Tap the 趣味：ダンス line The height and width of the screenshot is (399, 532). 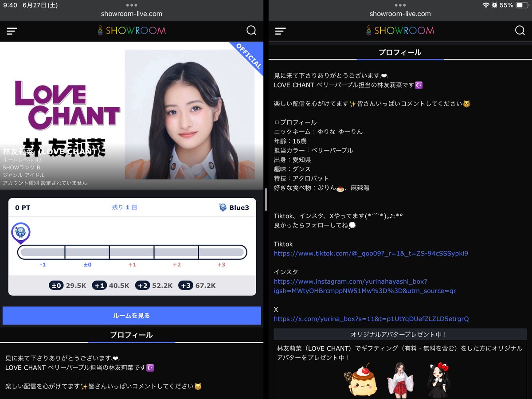(x=292, y=169)
